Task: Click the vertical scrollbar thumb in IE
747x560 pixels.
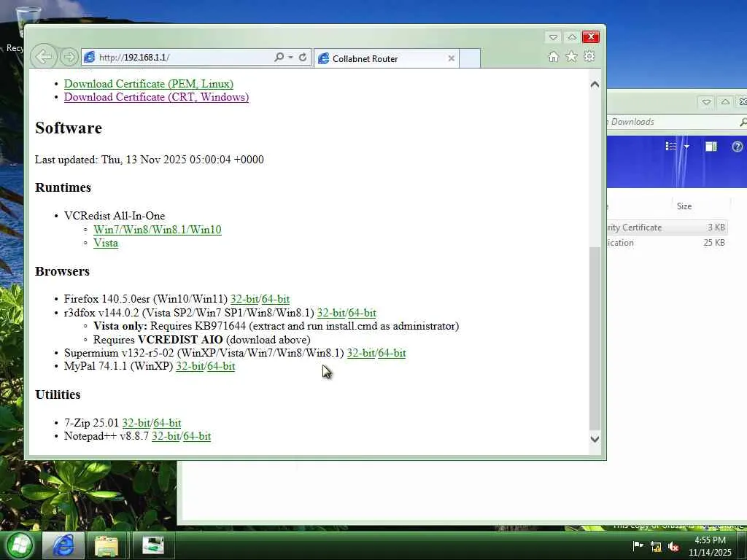Action: tap(595, 338)
